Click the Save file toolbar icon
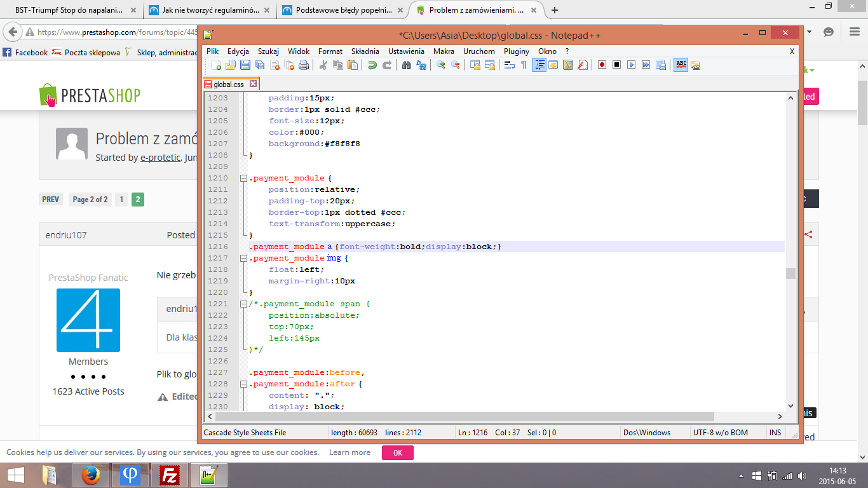 [245, 65]
